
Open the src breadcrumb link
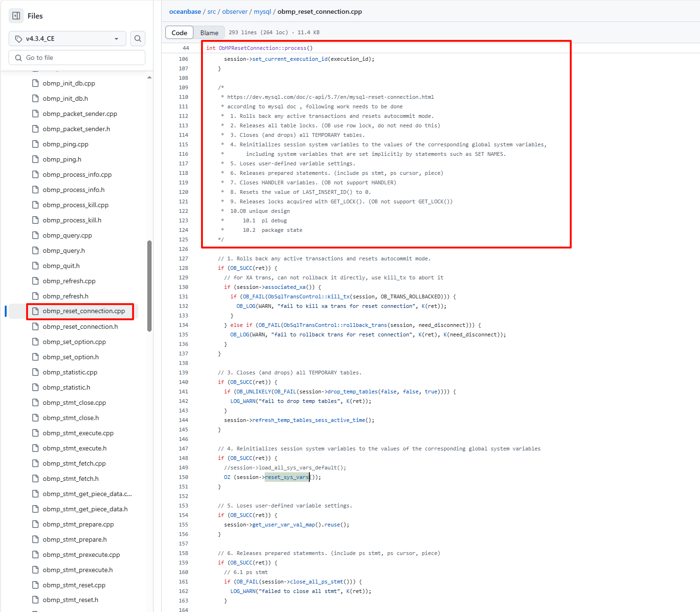pyautogui.click(x=211, y=11)
